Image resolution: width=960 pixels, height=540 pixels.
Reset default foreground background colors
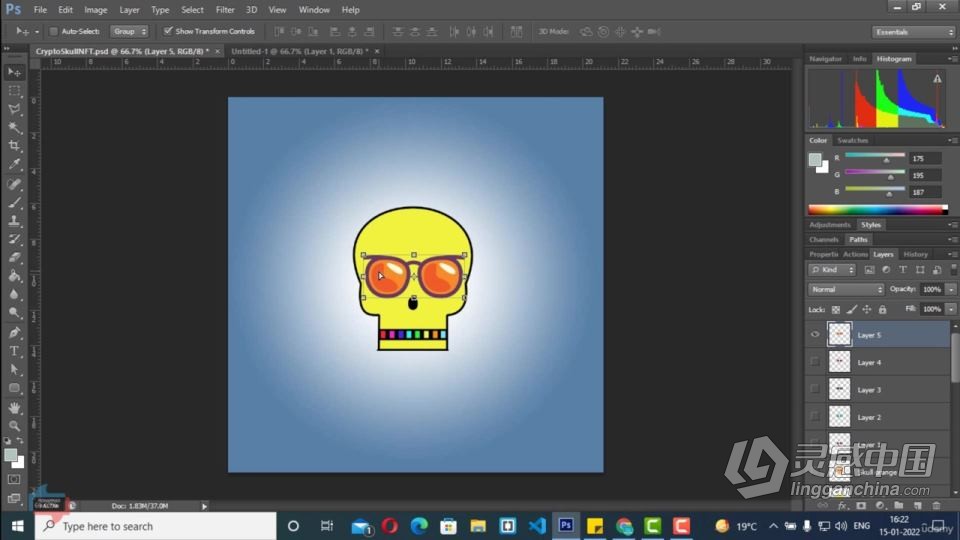pyautogui.click(x=7, y=441)
